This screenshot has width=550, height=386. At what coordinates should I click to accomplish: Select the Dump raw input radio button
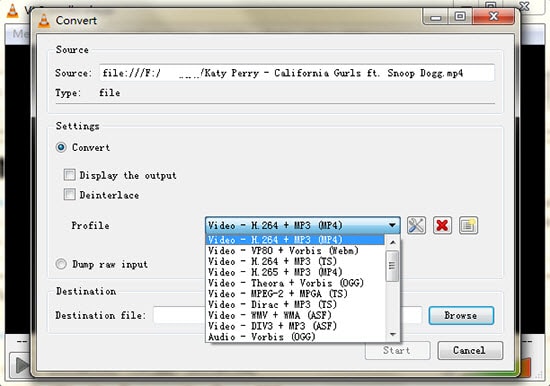(61, 264)
